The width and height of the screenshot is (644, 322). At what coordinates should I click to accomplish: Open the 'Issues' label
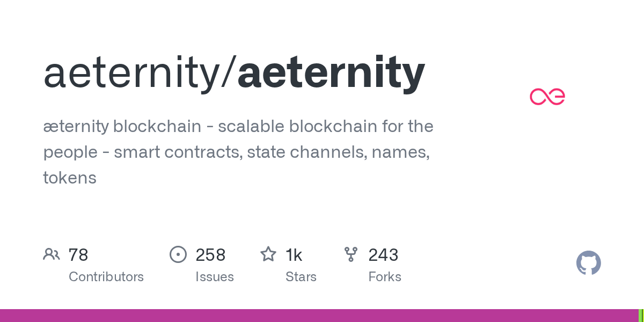click(x=215, y=277)
